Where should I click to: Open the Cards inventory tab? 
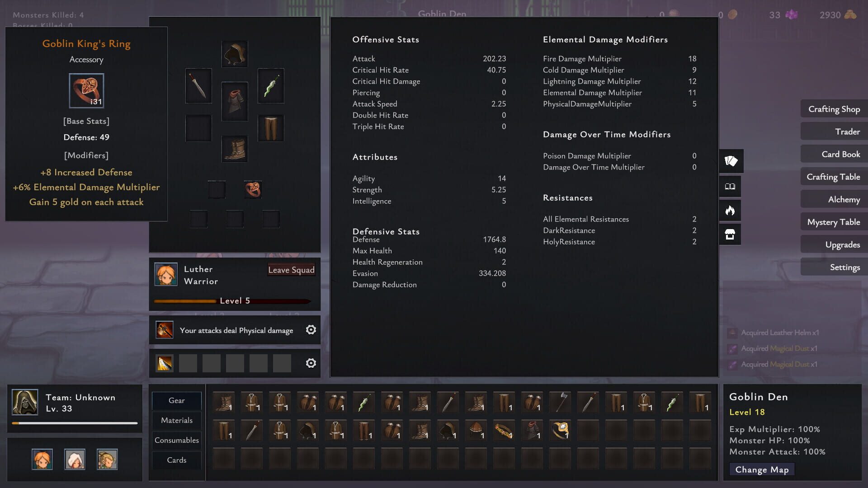[176, 460]
